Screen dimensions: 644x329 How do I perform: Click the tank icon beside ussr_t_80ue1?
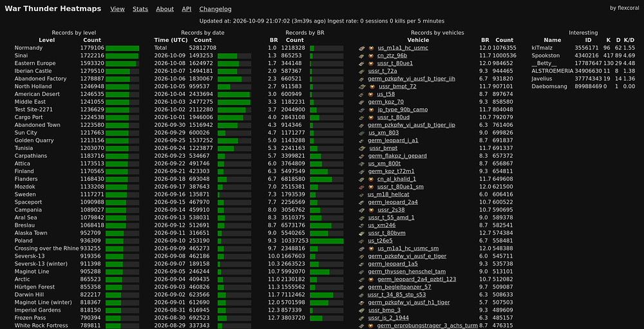(361, 64)
